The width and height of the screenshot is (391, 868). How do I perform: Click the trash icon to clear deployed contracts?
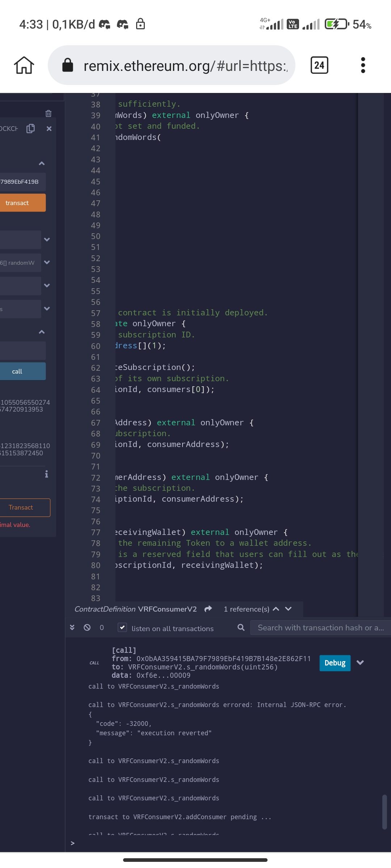click(49, 114)
